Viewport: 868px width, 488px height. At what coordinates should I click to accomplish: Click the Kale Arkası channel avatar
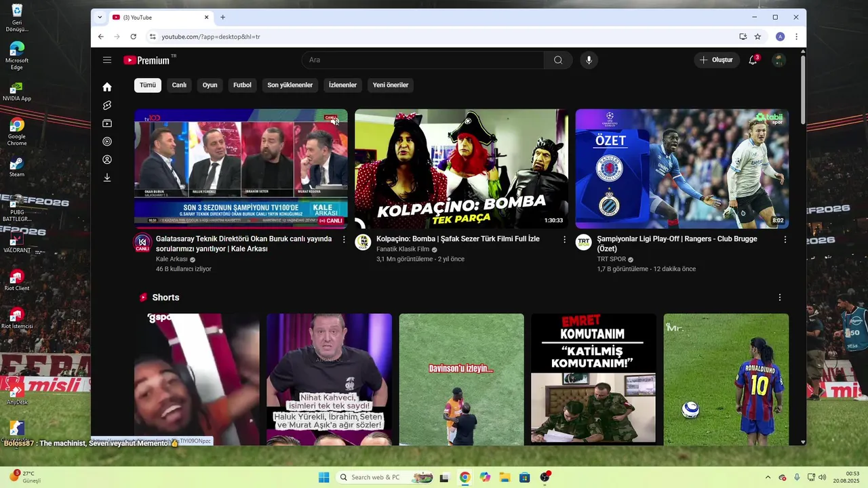142,243
